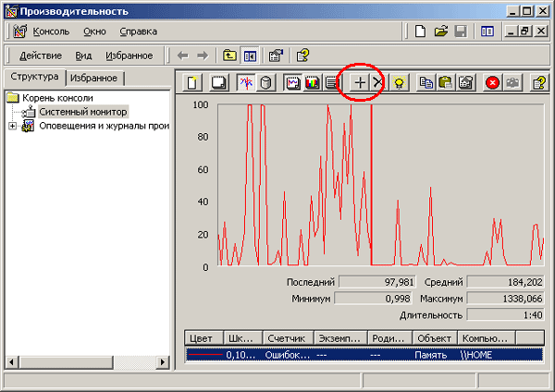Image resolution: width=555 pixels, height=392 pixels.
Task: Click the Copy properties icon
Action: click(x=426, y=83)
